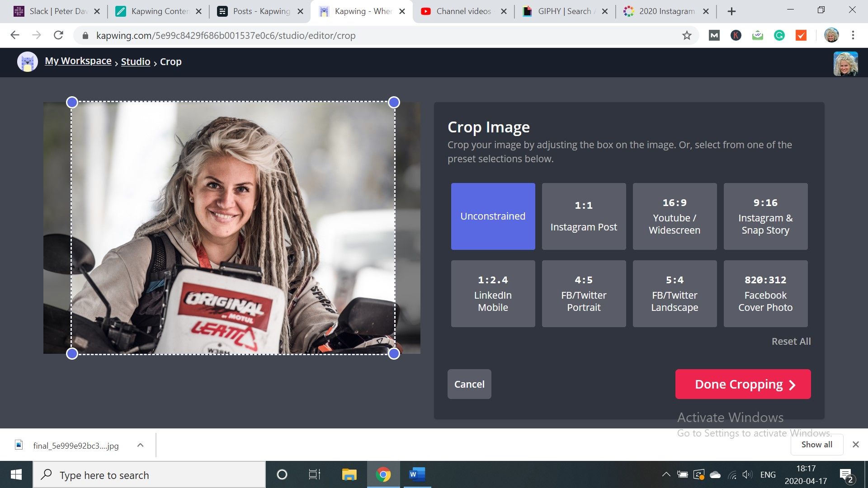This screenshot has width=868, height=488.
Task: Close the Slack tab
Action: [97, 11]
